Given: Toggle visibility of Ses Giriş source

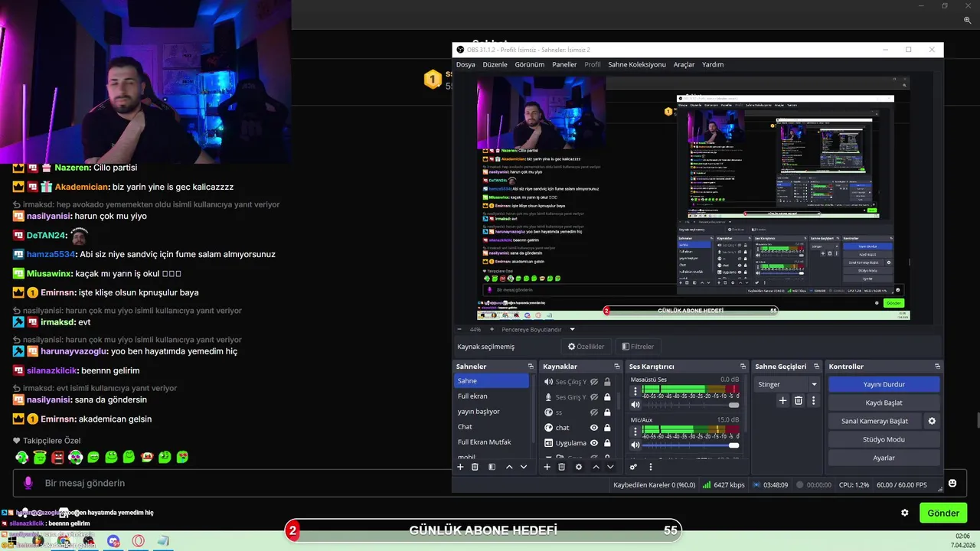Looking at the screenshot, I should point(593,397).
